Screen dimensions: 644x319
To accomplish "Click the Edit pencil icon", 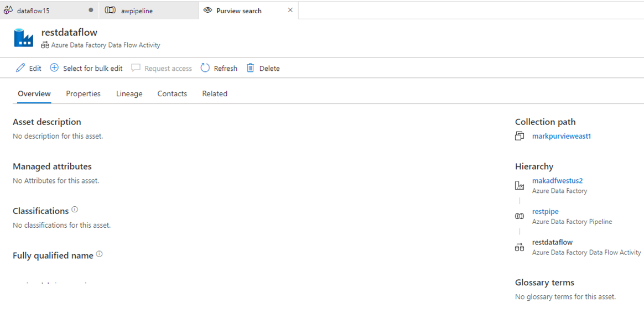I will (19, 68).
